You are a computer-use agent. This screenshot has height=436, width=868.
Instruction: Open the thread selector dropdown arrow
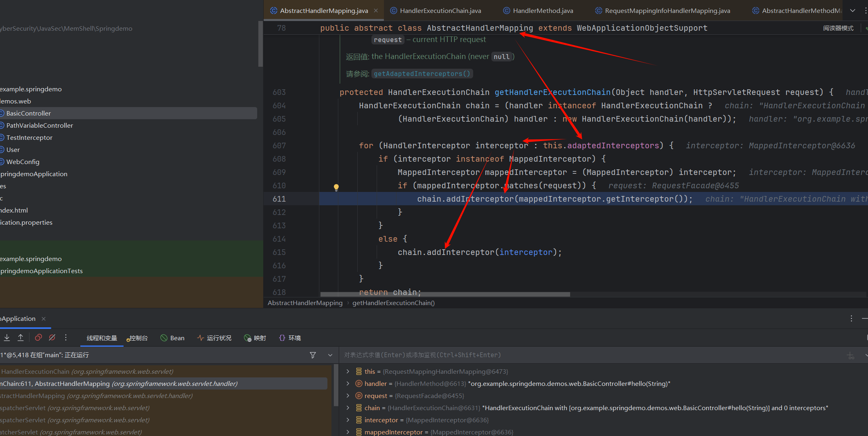(x=330, y=355)
